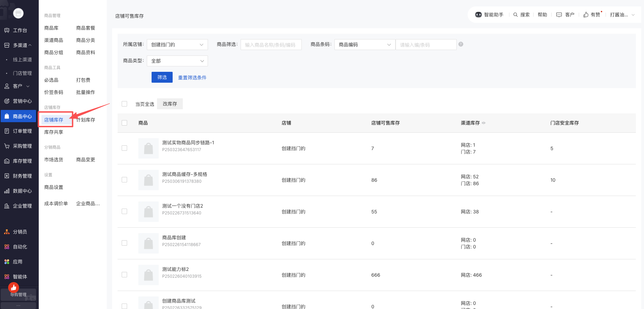Click the help question mark beside 商品条码
This screenshot has height=309, width=644.
pos(461,44)
